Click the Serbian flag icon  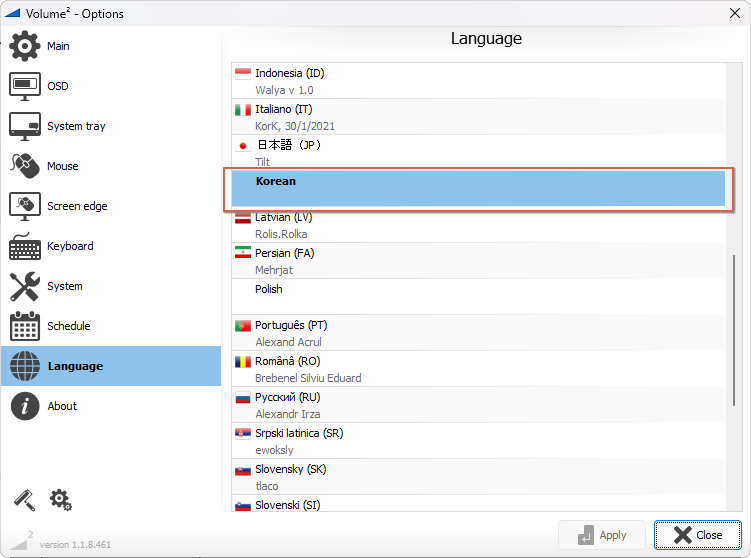pyautogui.click(x=243, y=433)
